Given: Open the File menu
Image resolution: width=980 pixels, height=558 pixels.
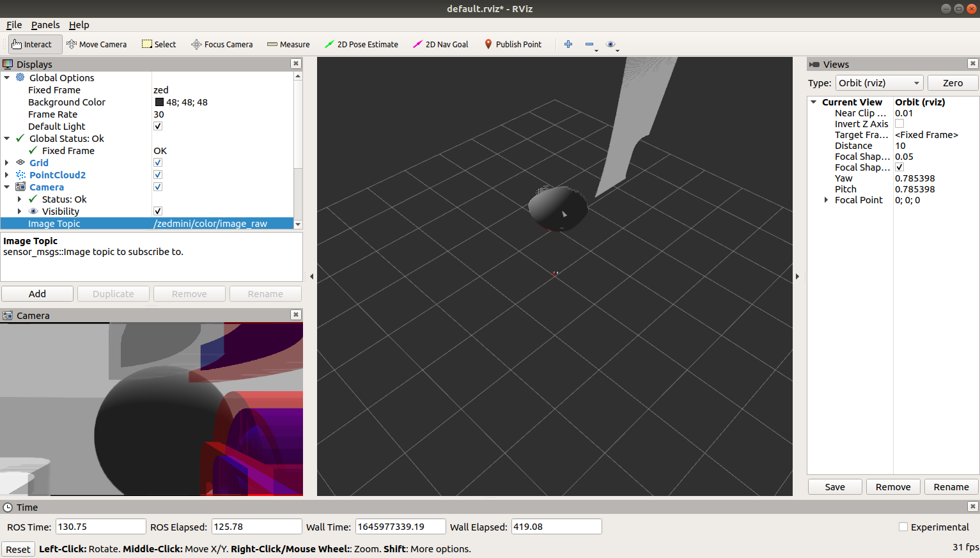Looking at the screenshot, I should click(x=14, y=24).
